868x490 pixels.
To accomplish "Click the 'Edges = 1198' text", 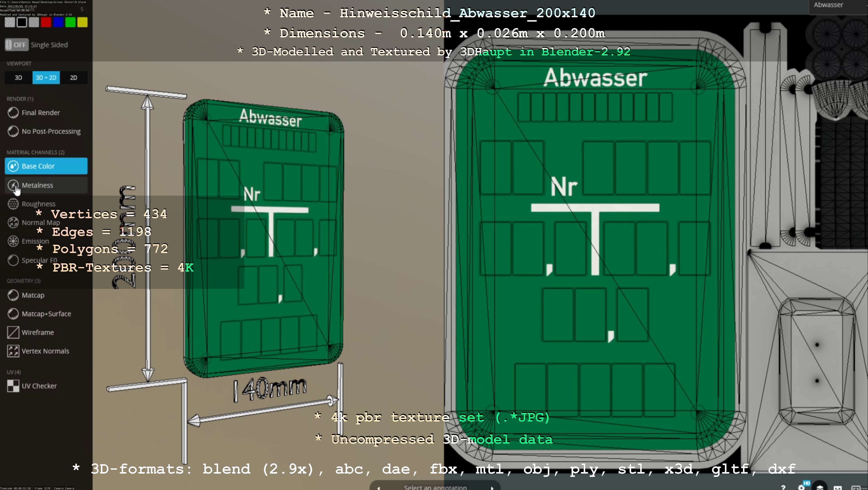I will tap(94, 232).
